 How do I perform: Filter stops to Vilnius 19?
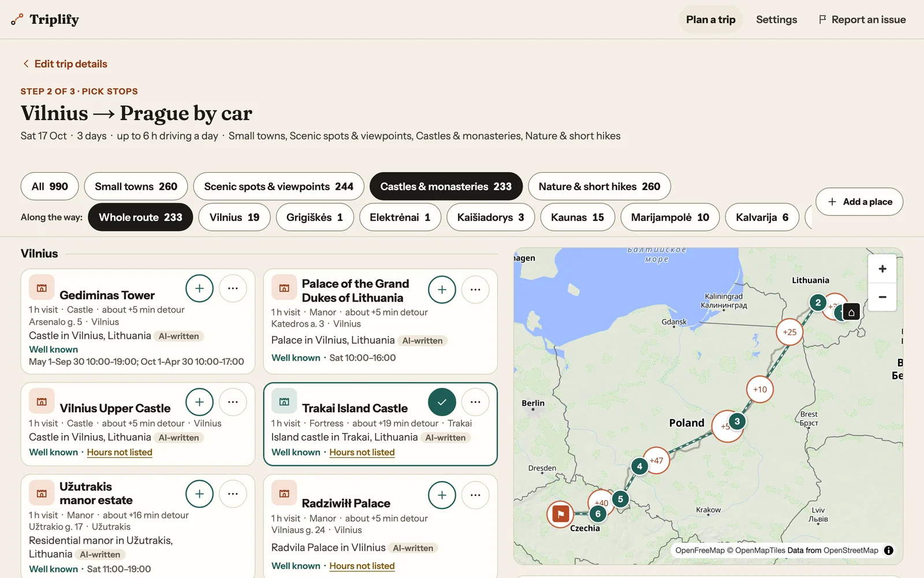pyautogui.click(x=234, y=217)
